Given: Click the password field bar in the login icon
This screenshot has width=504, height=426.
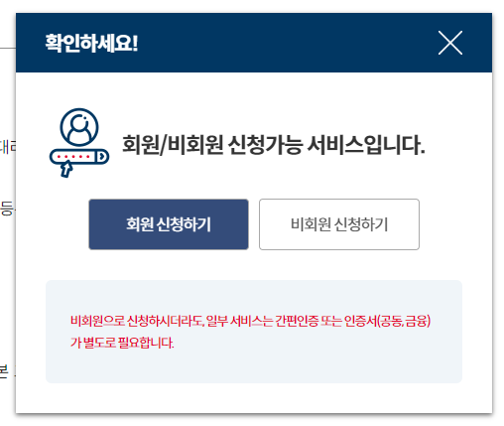Looking at the screenshot, I should click(79, 157).
